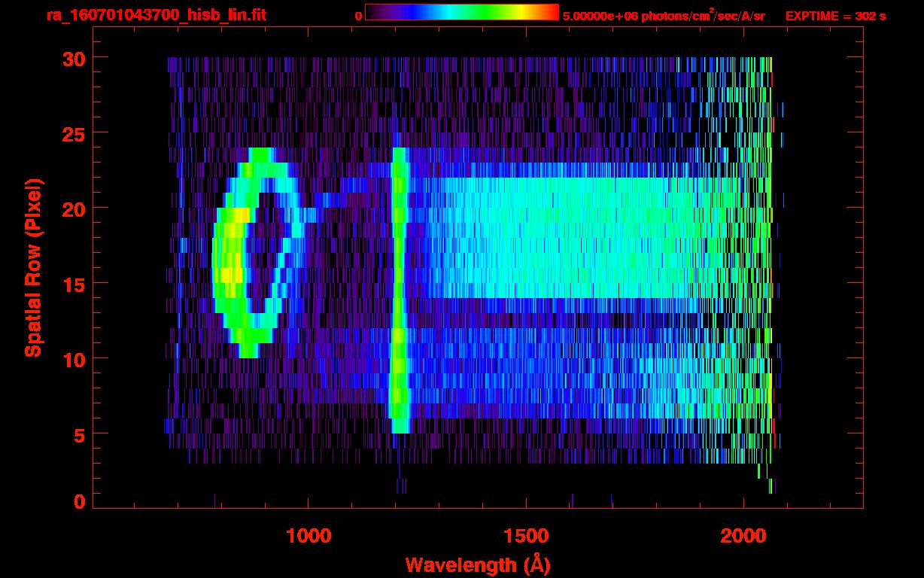Click the y-axis tick label 25
This screenshot has height=578, width=924.
click(x=72, y=133)
